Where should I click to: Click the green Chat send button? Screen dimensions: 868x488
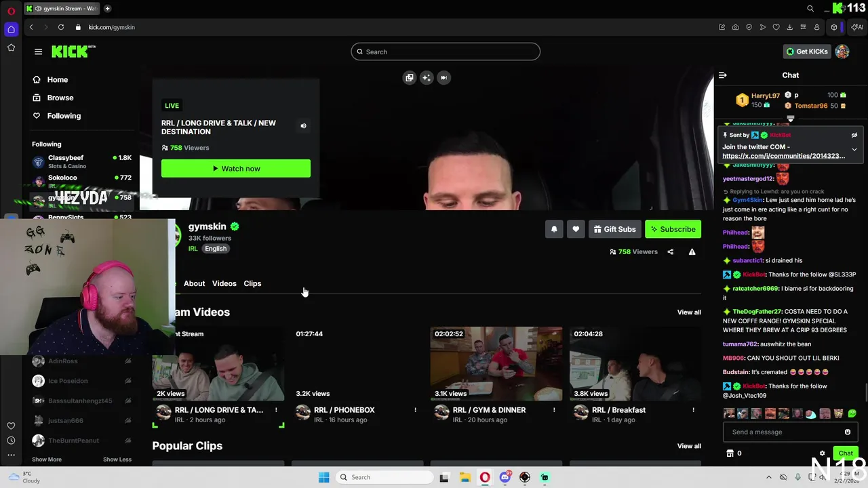pyautogui.click(x=846, y=453)
